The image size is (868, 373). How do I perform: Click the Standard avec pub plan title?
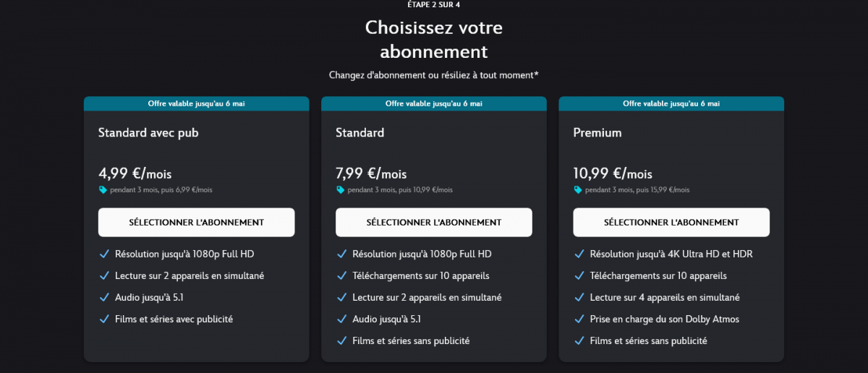(148, 132)
